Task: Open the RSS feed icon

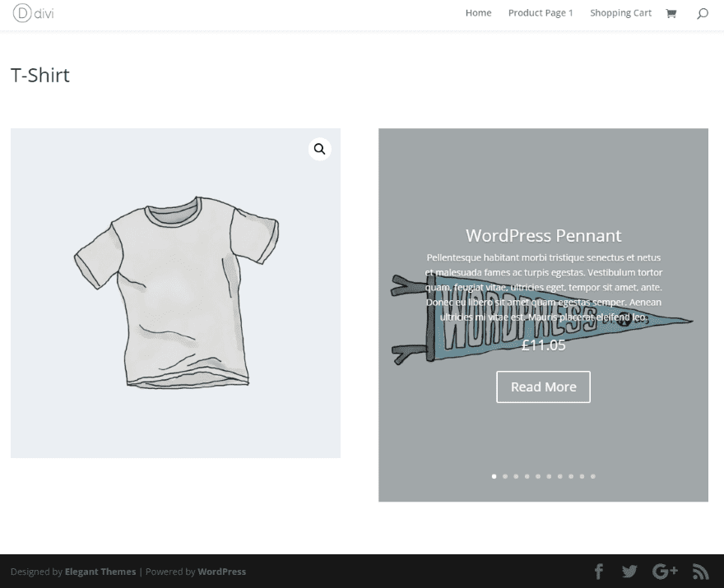Action: (x=700, y=572)
